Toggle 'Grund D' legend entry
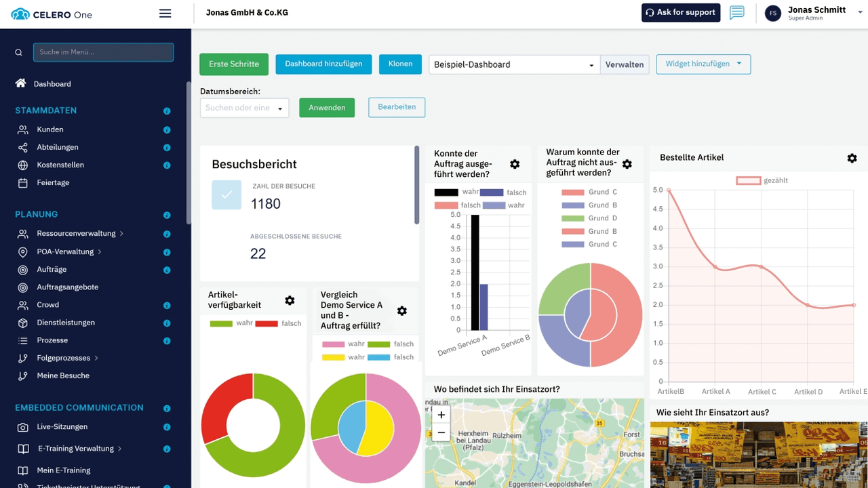 click(x=589, y=218)
